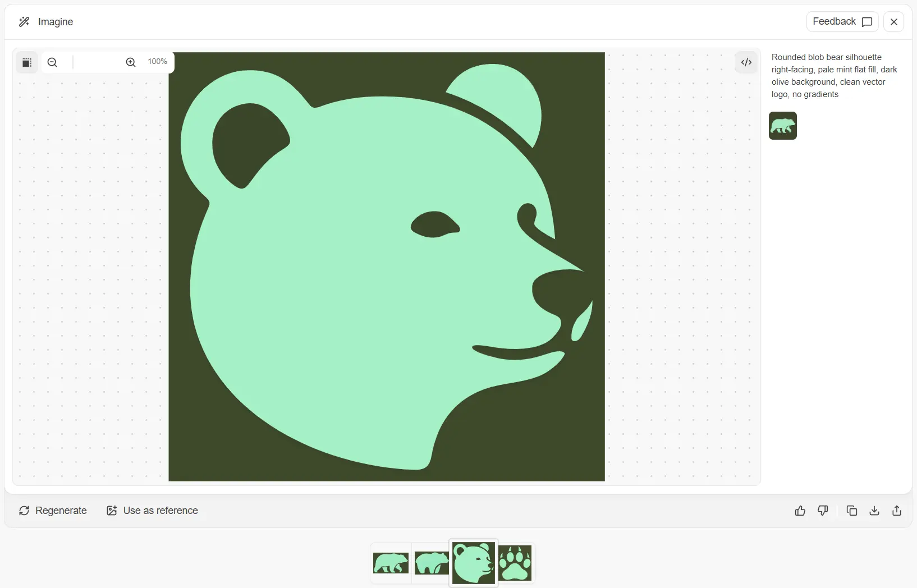
Task: Copy the generated bear image
Action: tap(851, 511)
